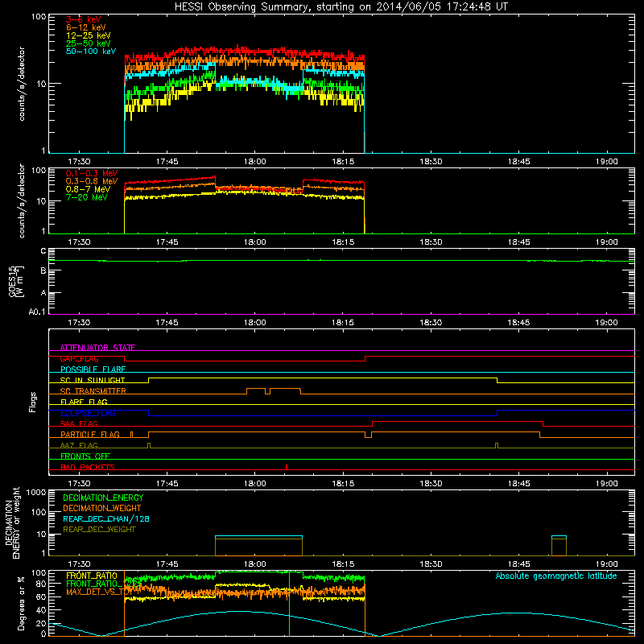This screenshot has height=644, width=644.
Task: Click the vertical Flags axis title
Action: click(33, 402)
